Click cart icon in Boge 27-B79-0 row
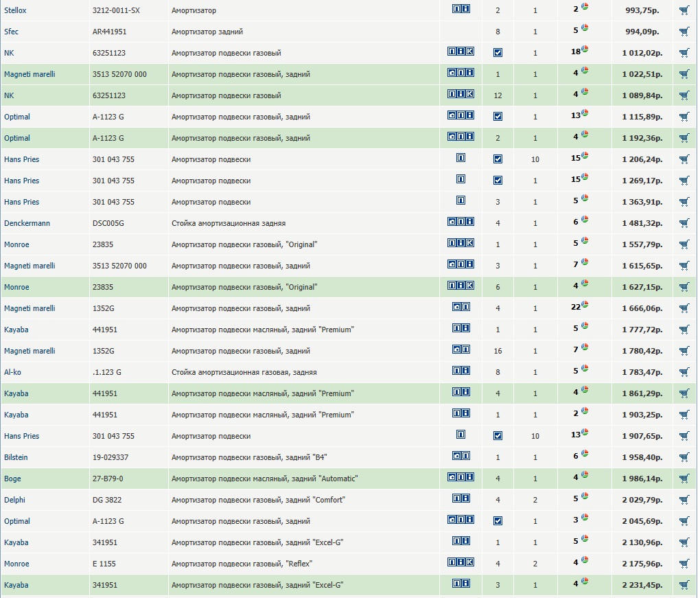Viewport: 700px width, 598px height. point(684,479)
